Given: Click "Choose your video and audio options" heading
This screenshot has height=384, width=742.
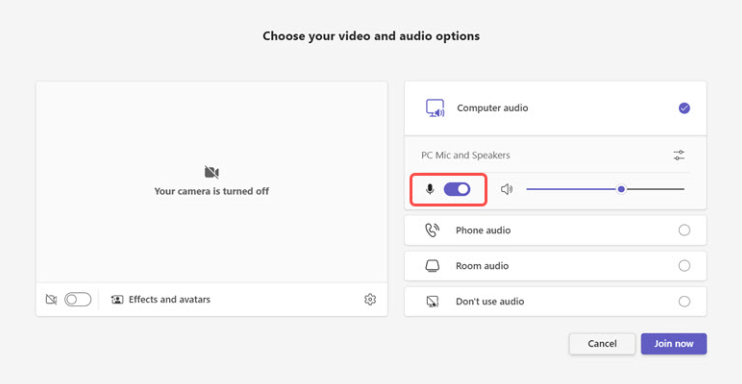Looking at the screenshot, I should [371, 36].
